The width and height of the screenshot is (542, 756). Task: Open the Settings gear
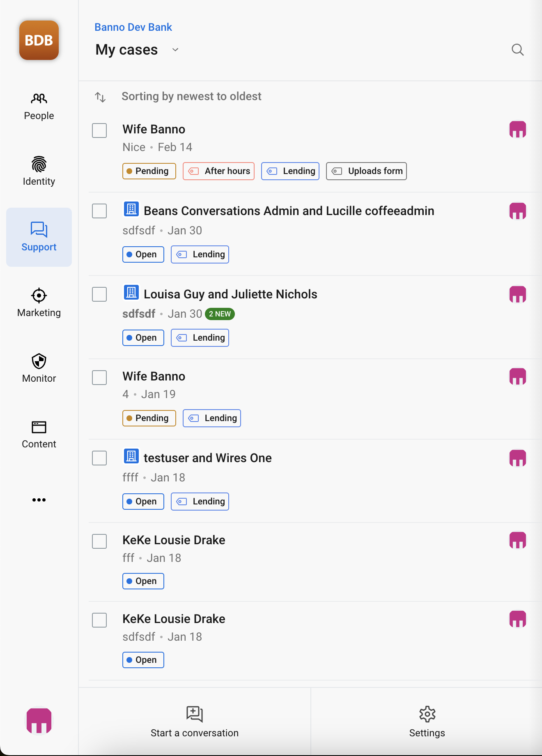click(427, 722)
